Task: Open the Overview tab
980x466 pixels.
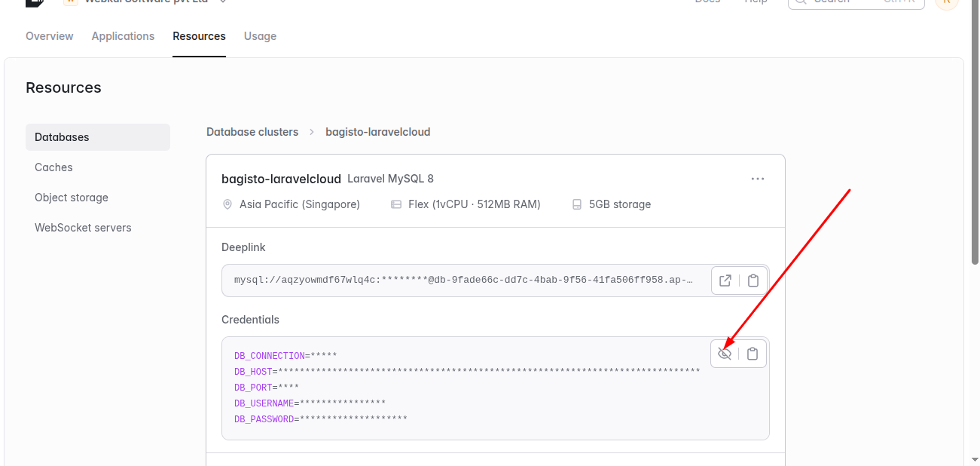Action: tap(50, 36)
